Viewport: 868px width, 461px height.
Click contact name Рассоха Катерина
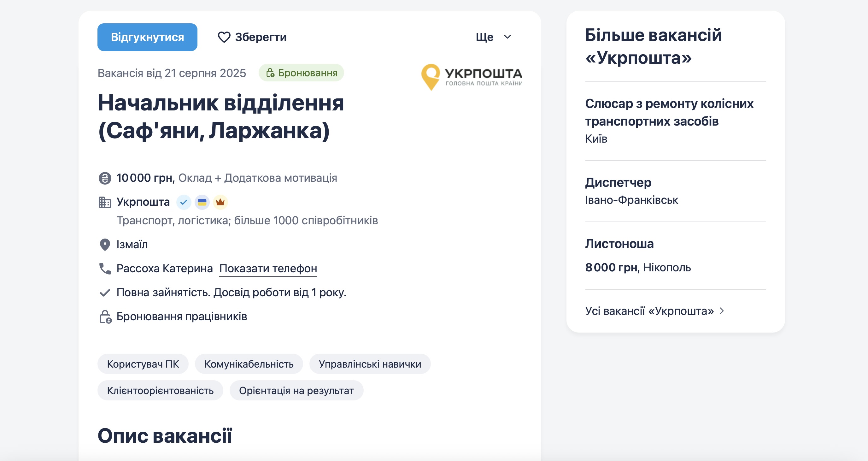(165, 269)
